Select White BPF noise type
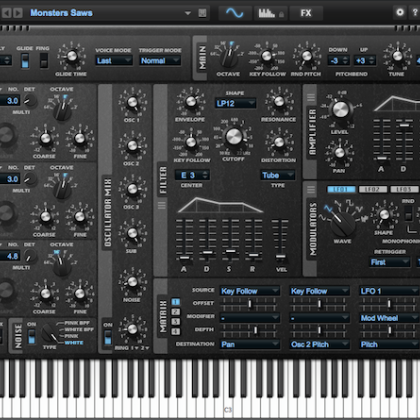 coord(79,330)
